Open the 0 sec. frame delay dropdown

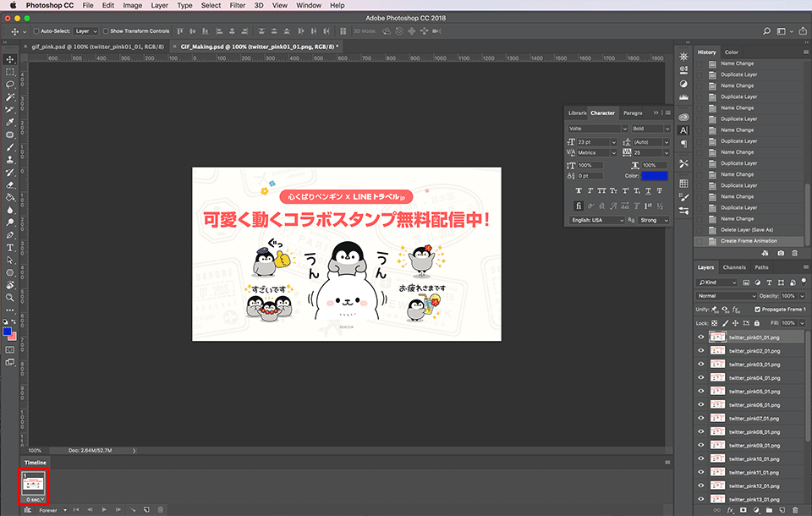pyautogui.click(x=36, y=499)
